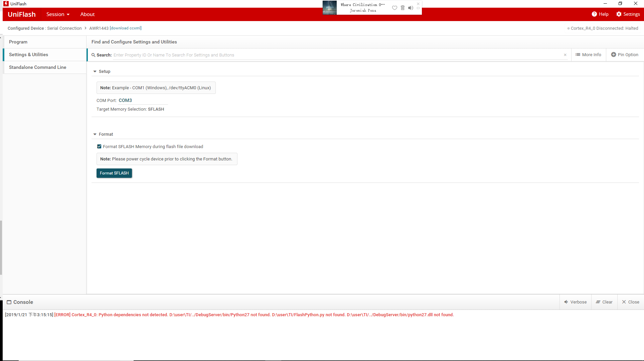
Task: Open More Info list
Action: (588, 54)
